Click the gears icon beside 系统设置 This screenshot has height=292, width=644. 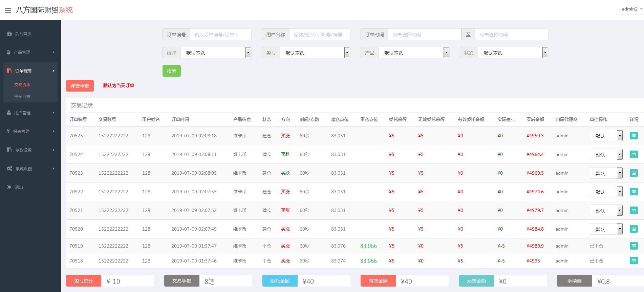(x=9, y=169)
